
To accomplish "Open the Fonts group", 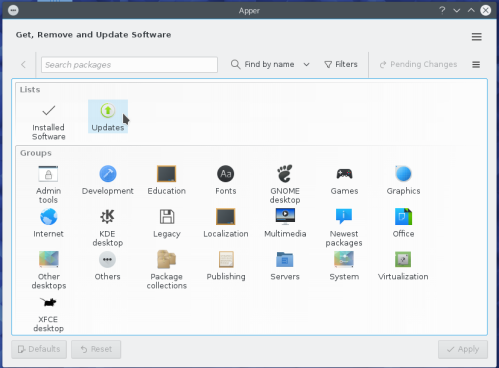I will pos(226,180).
